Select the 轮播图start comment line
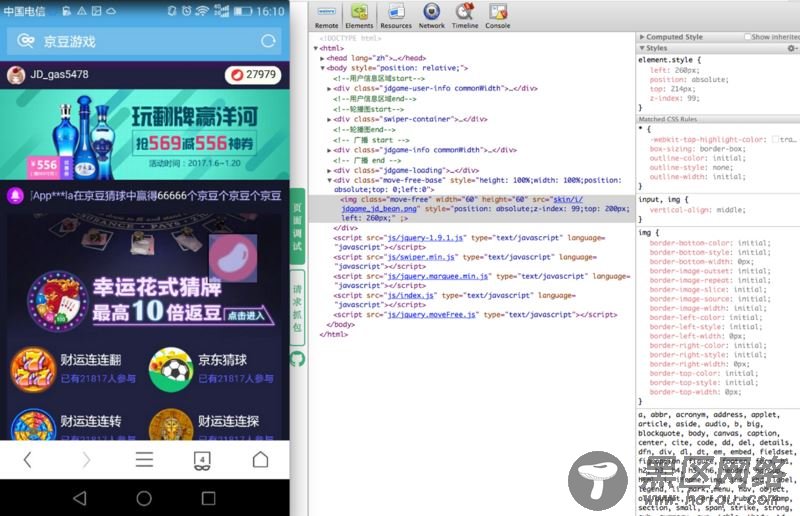This screenshot has width=800, height=516. click(369, 109)
